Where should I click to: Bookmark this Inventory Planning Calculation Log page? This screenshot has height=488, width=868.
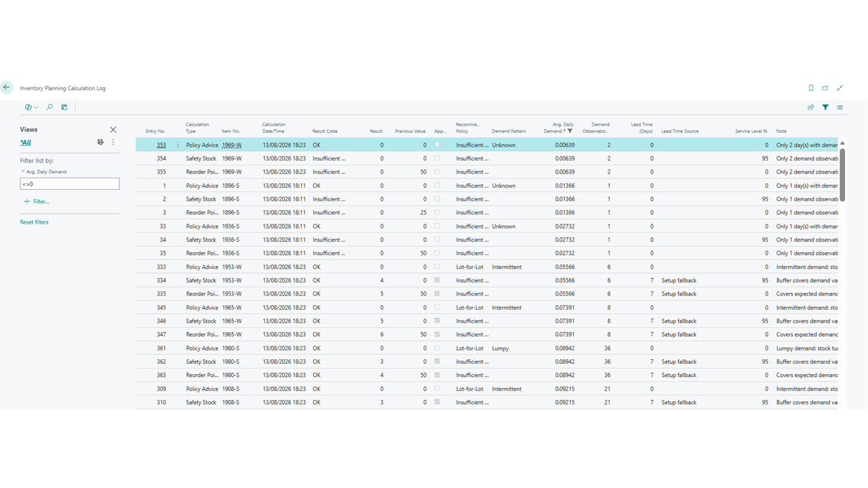click(811, 88)
